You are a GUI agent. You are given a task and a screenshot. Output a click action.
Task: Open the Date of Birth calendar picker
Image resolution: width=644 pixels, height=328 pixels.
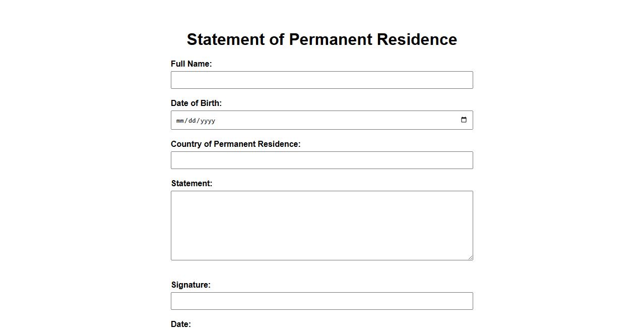464,120
